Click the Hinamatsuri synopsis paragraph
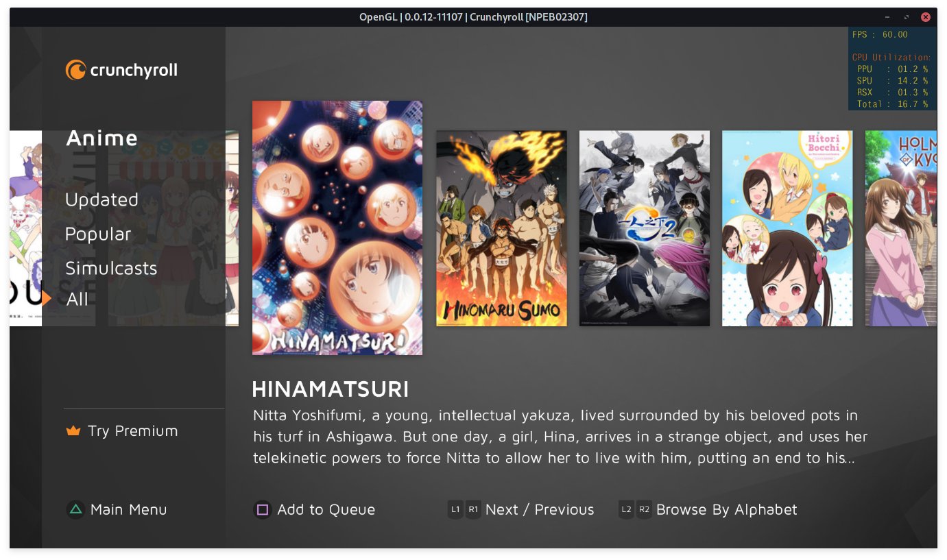 click(x=560, y=437)
